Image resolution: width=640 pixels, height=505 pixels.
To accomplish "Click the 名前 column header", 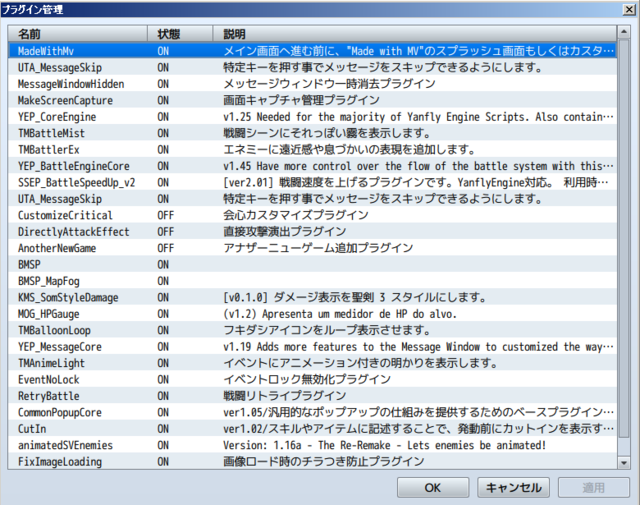I will click(x=78, y=34).
